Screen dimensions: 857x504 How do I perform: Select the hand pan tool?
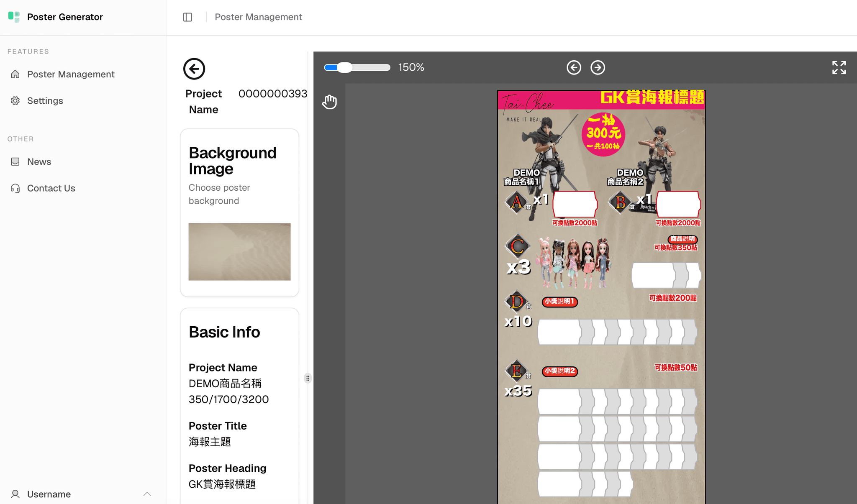329,102
